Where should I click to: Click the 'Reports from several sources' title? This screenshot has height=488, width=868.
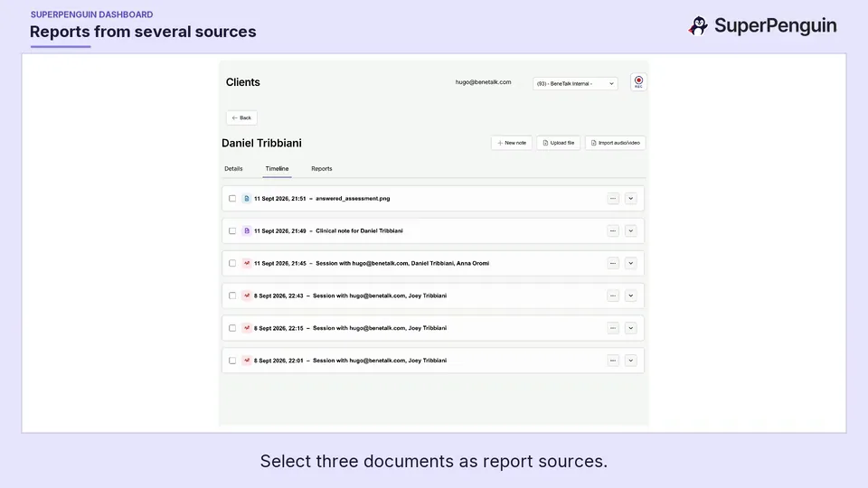click(143, 32)
